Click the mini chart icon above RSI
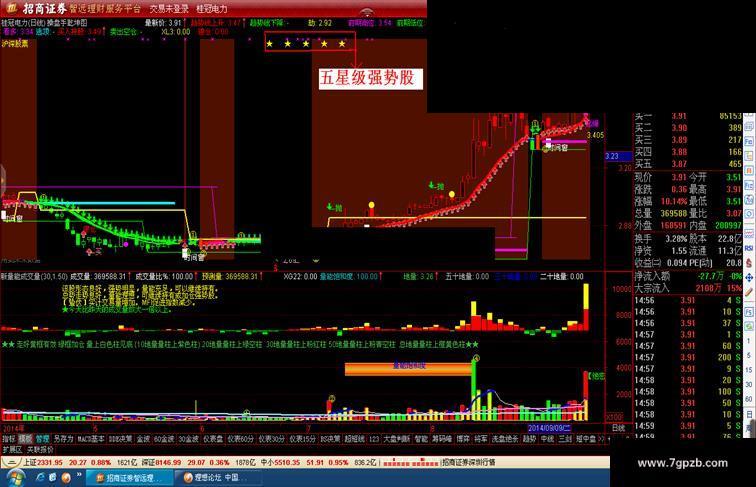756x487 pixels. (749, 236)
